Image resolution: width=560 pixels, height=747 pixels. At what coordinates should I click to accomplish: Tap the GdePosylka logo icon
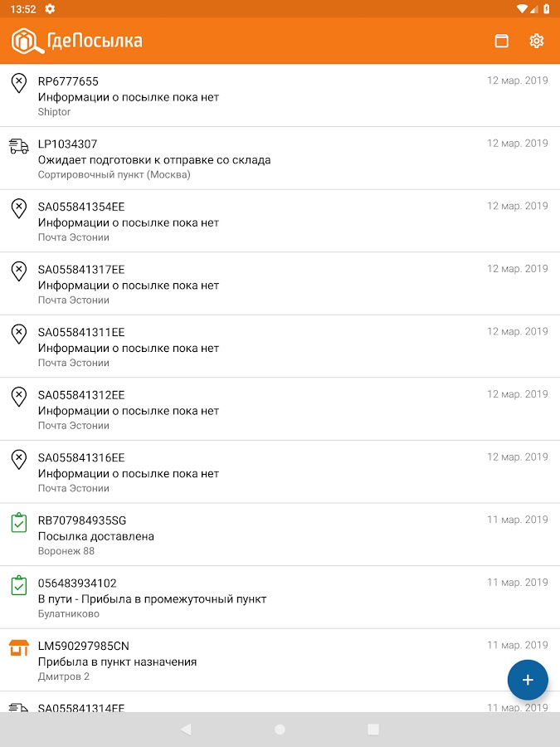[28, 41]
